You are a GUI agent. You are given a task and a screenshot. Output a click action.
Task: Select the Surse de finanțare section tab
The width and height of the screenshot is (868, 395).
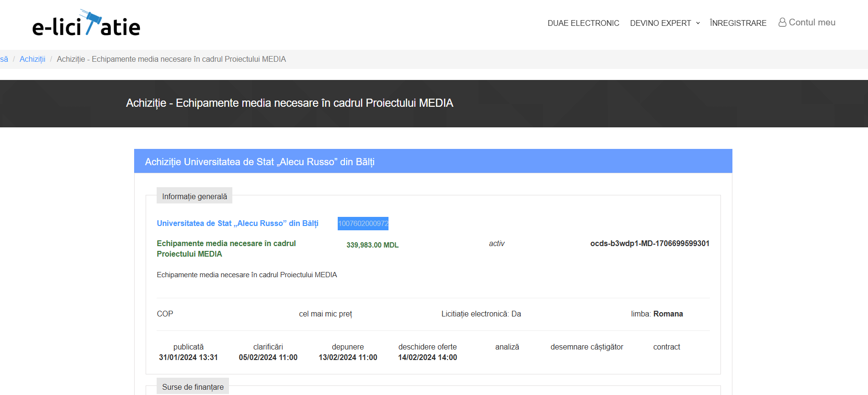(x=193, y=387)
